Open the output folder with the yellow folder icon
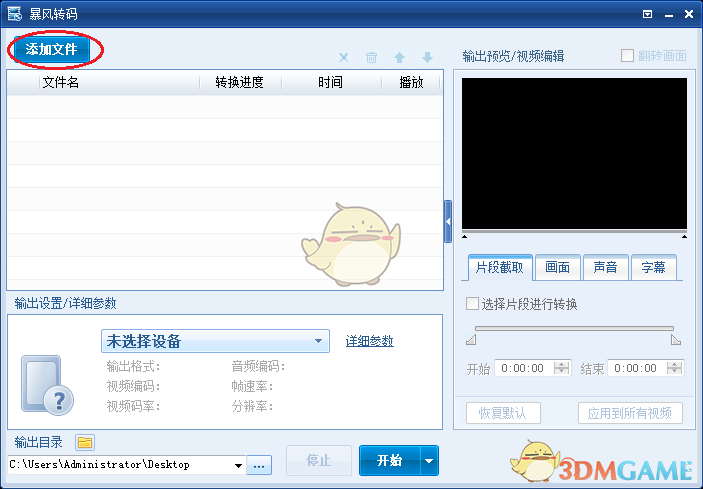The image size is (703, 489). click(x=85, y=443)
